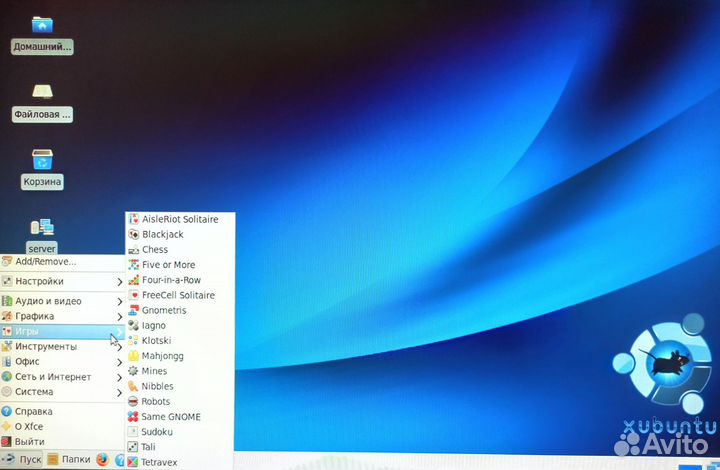Click the Robots game icon
The width and height of the screenshot is (720, 470).
click(133, 401)
